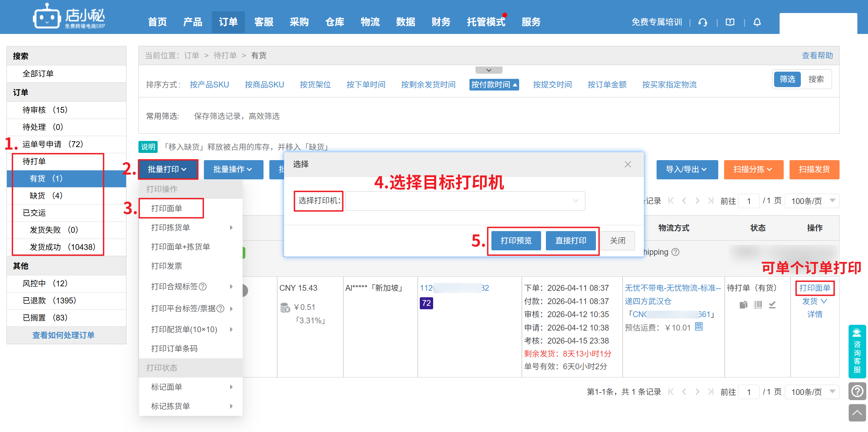Image resolution: width=868 pixels, height=432 pixels.
Task: Click checkmark tick icon in status column
Action: (772, 304)
